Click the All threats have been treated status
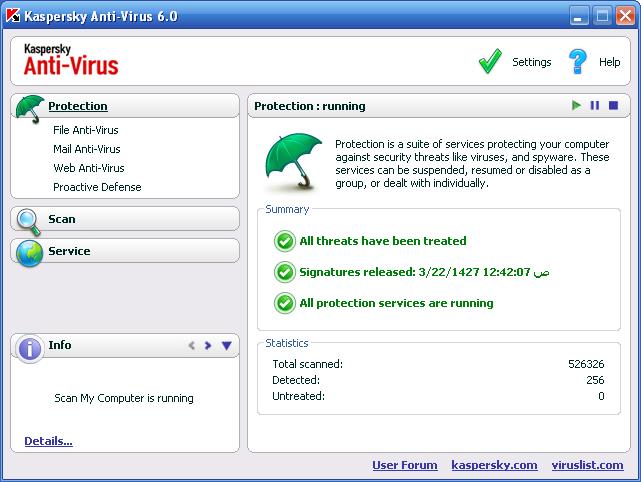The width and height of the screenshot is (641, 482). tap(383, 241)
